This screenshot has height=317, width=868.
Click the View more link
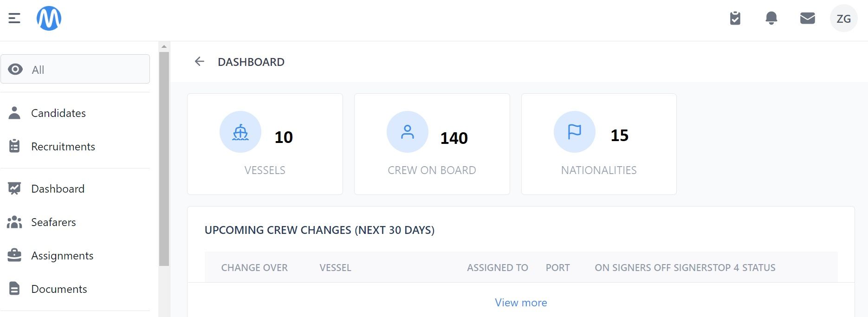[x=521, y=303]
